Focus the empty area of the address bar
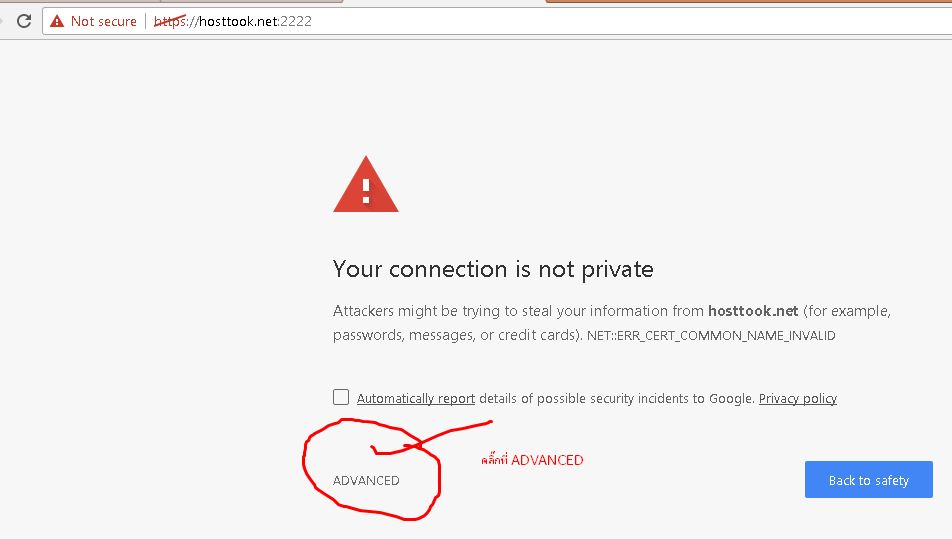 pyautogui.click(x=631, y=21)
